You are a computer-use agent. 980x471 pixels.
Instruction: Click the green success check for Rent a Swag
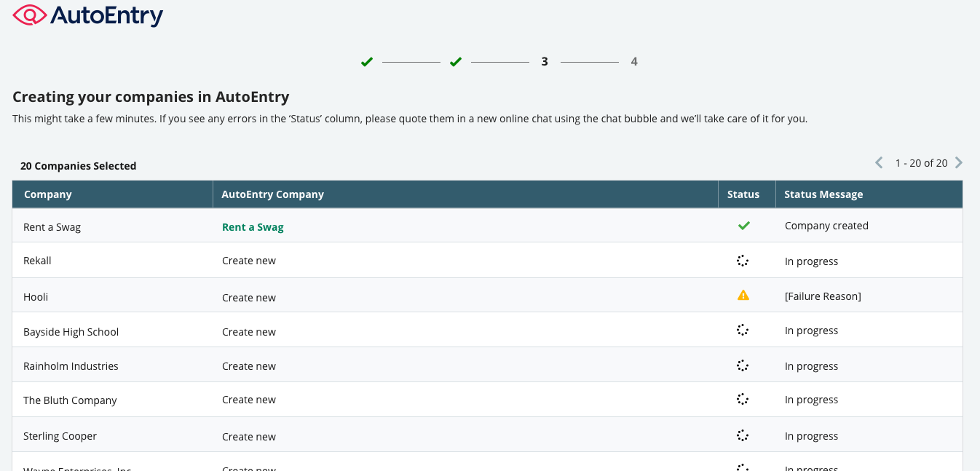tap(743, 226)
